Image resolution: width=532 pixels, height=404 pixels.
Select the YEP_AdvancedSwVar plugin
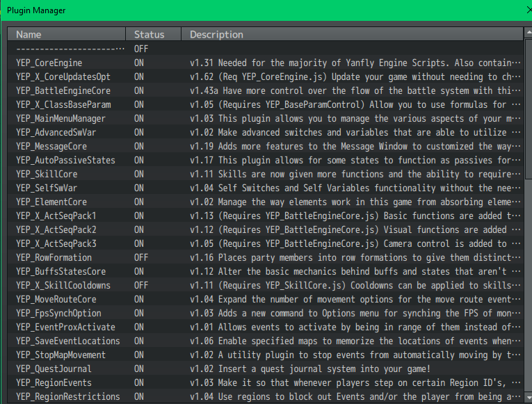[266, 132]
